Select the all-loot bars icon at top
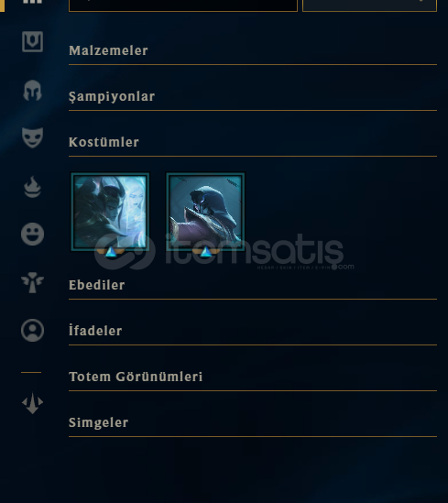This screenshot has height=503, width=448. [32, 2]
